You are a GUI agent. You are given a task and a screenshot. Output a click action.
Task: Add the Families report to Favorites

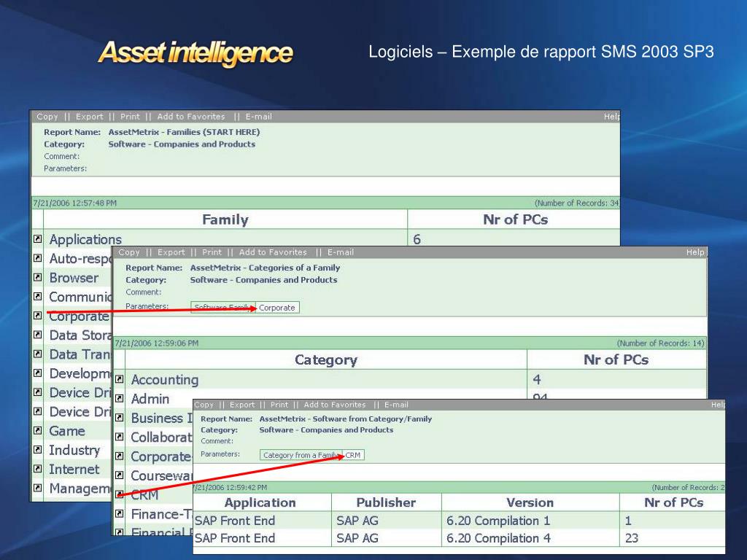click(191, 117)
